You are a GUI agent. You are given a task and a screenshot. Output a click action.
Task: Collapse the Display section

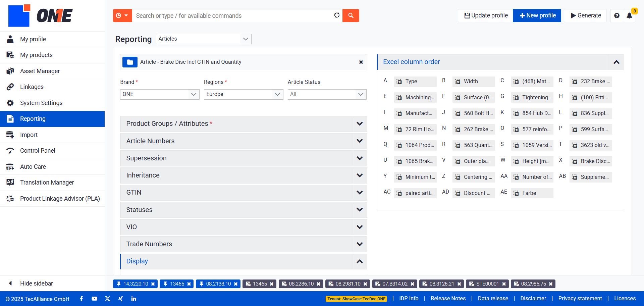(x=360, y=261)
